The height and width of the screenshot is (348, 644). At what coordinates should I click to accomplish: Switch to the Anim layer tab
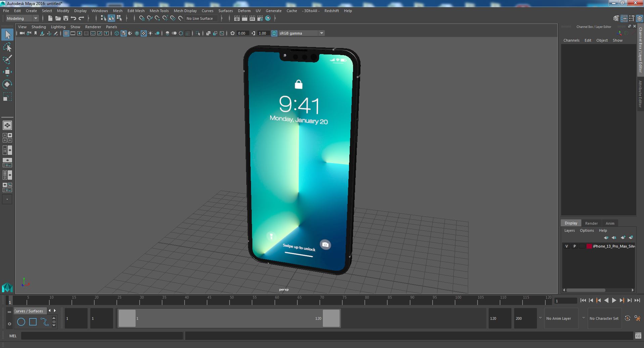[x=610, y=223]
